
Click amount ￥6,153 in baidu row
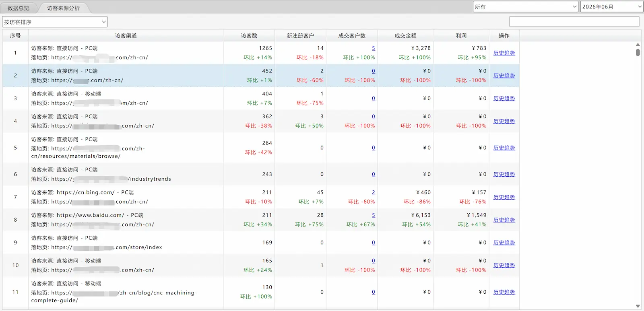[x=421, y=215]
